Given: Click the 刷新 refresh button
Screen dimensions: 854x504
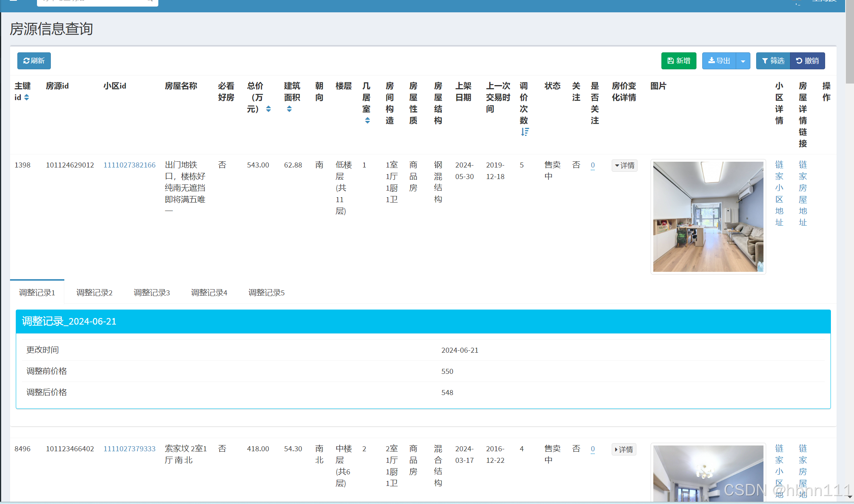Looking at the screenshot, I should [x=34, y=61].
